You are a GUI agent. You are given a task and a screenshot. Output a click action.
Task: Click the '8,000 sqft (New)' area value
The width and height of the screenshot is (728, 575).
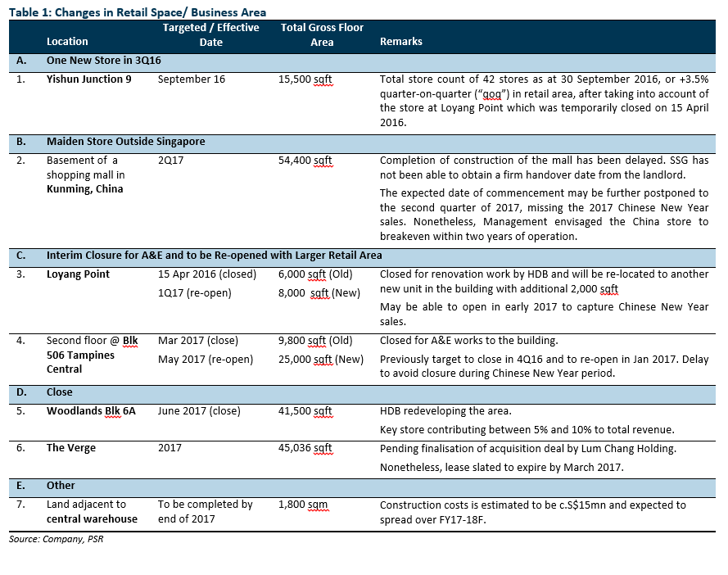tap(319, 293)
